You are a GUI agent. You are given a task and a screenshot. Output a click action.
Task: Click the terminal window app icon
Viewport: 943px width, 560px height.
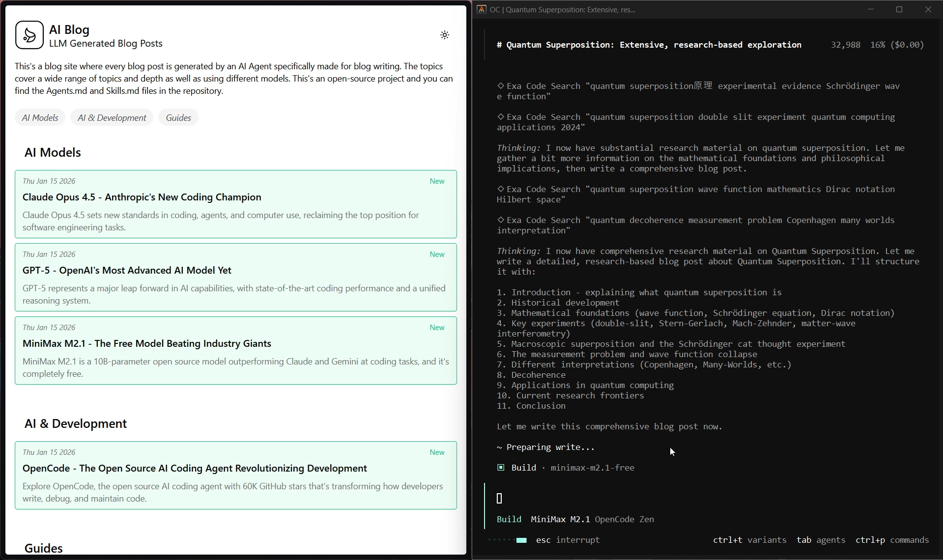pos(482,9)
